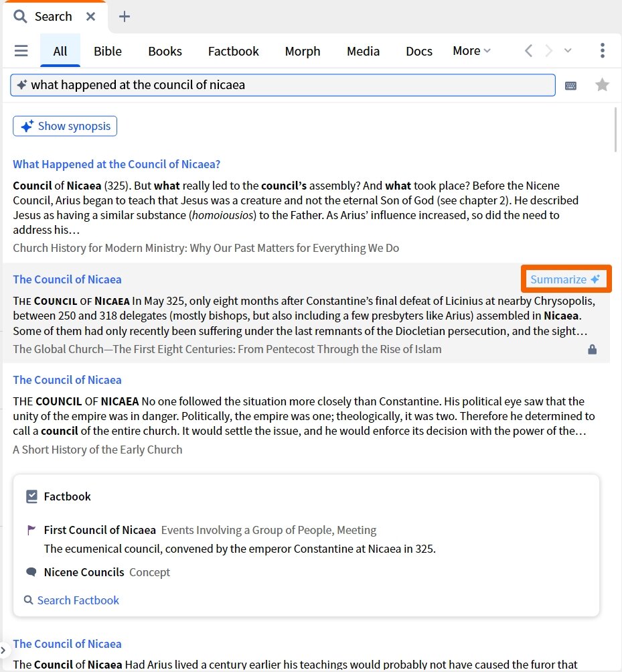Click the magnifier icon on the Search tab
The width and height of the screenshot is (622, 672).
point(19,15)
